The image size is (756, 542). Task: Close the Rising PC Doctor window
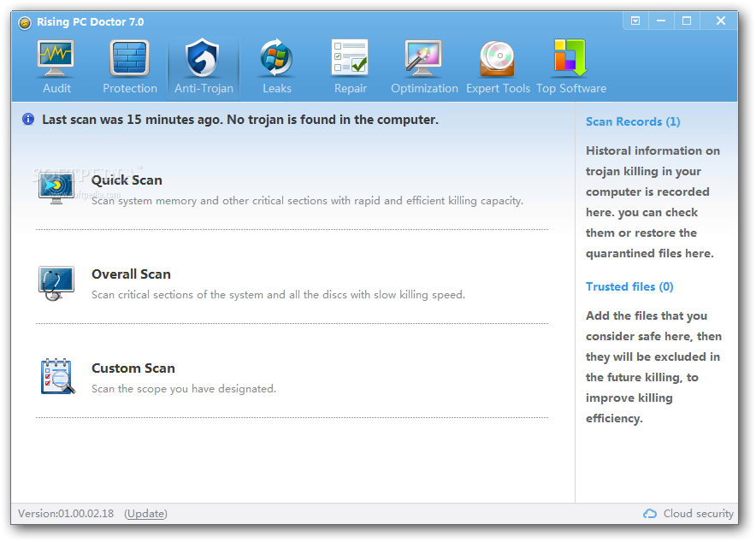[x=720, y=21]
